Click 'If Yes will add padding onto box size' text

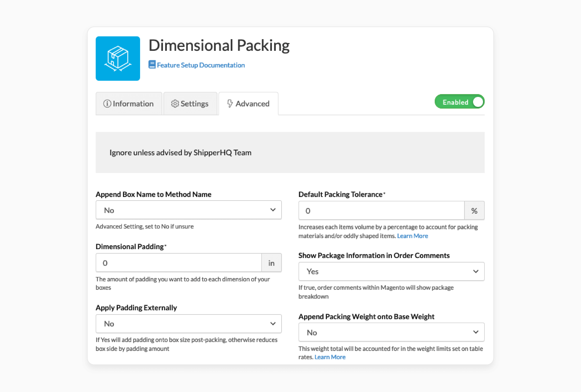(x=187, y=344)
